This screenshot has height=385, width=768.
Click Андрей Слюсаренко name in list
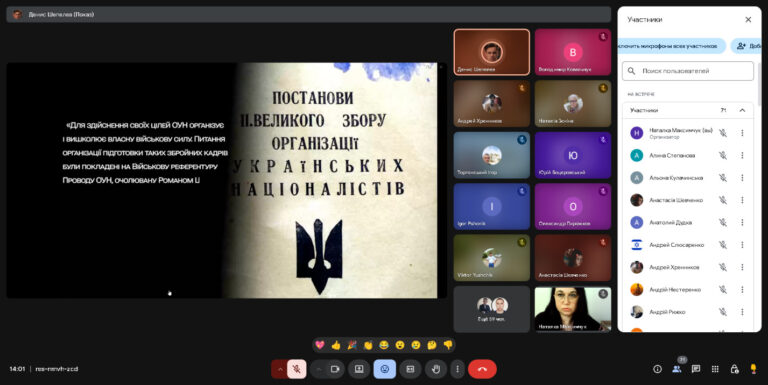pyautogui.click(x=676, y=245)
